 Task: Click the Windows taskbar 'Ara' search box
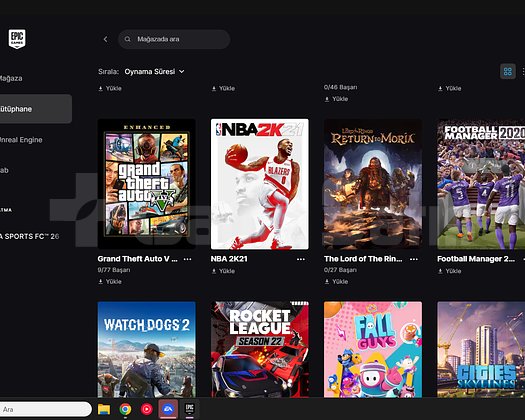[46, 409]
